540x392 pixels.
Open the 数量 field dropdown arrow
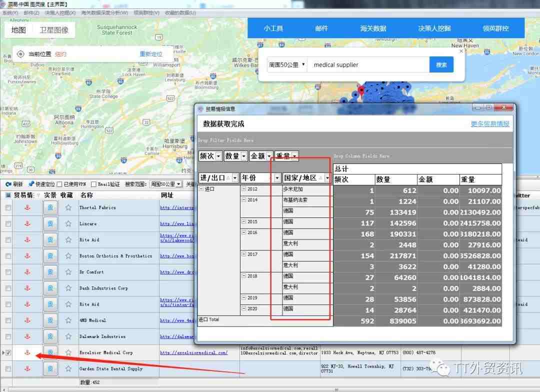point(244,156)
